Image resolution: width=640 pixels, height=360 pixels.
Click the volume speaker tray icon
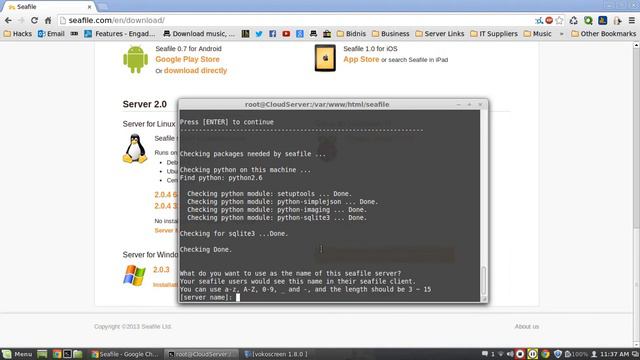coord(510,354)
